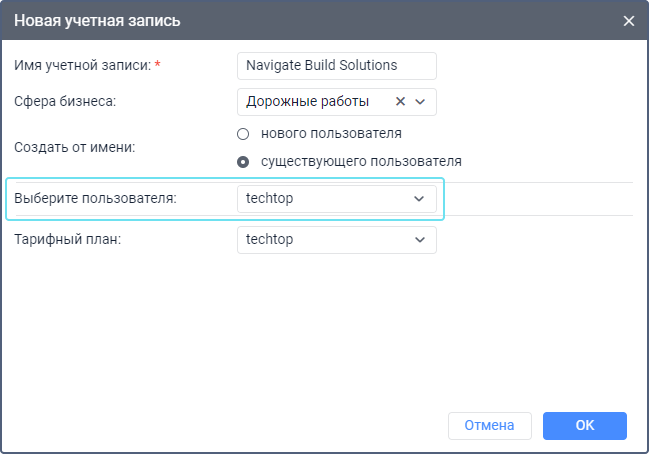The image size is (649, 454).
Task: Click the Тарифный план label
Action: [x=67, y=239]
